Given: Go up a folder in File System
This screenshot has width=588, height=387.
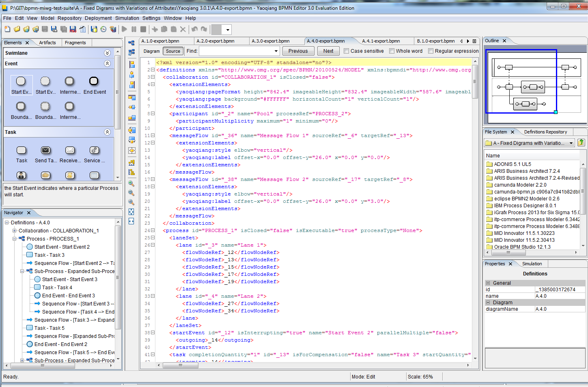Looking at the screenshot, I should point(581,143).
